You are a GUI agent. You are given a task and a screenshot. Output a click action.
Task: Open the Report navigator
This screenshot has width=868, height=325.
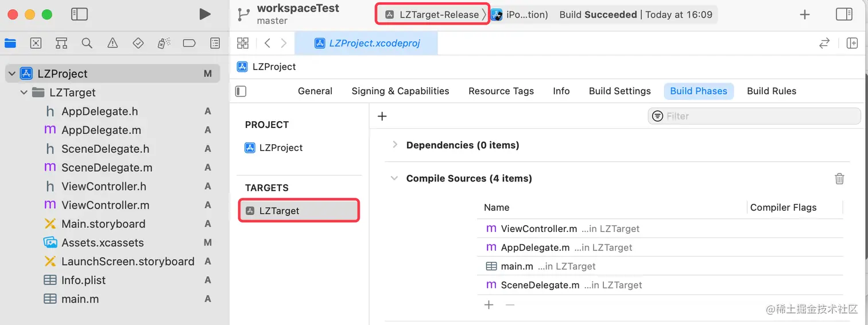pyautogui.click(x=215, y=43)
